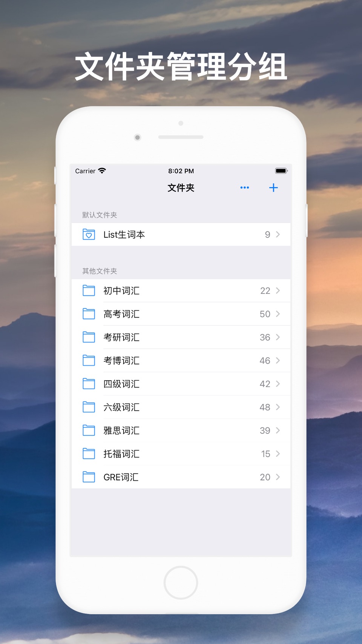
Task: Open 考研词汇 using its chevron arrow
Action: coord(278,337)
